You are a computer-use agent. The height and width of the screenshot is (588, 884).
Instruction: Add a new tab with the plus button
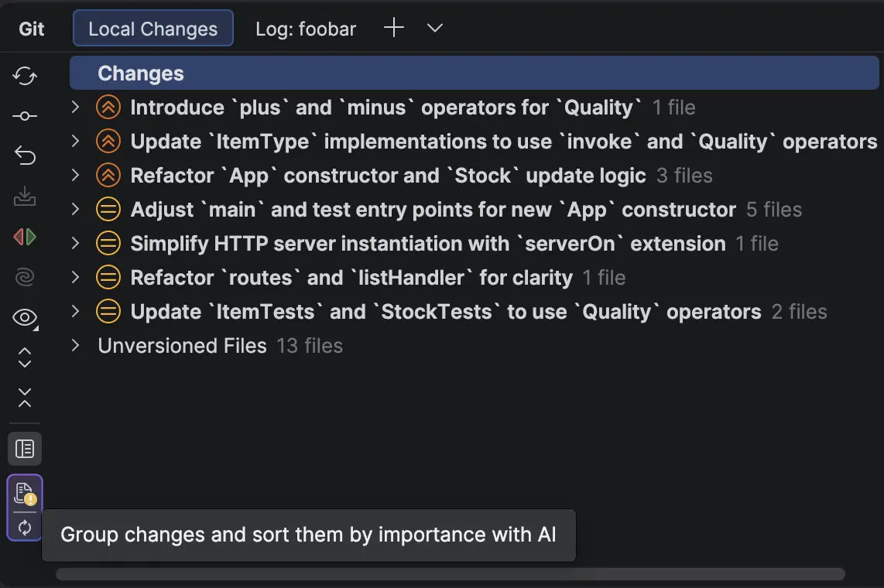[394, 29]
